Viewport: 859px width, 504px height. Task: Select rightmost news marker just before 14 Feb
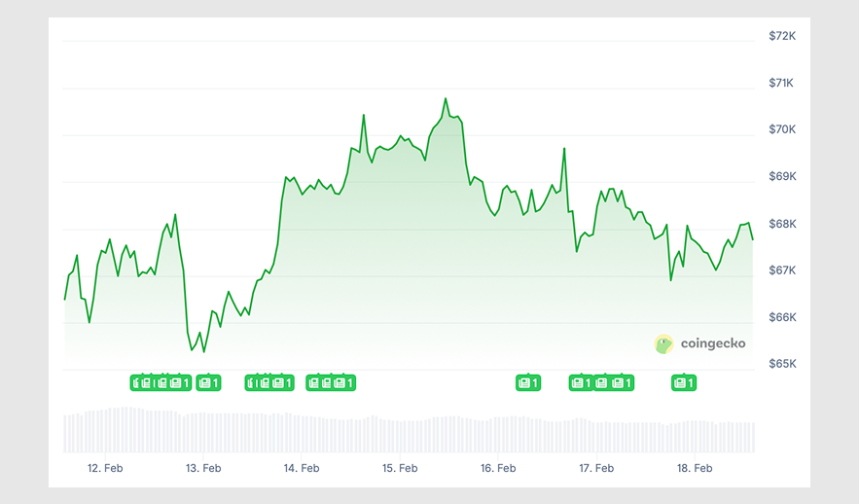coord(283,382)
